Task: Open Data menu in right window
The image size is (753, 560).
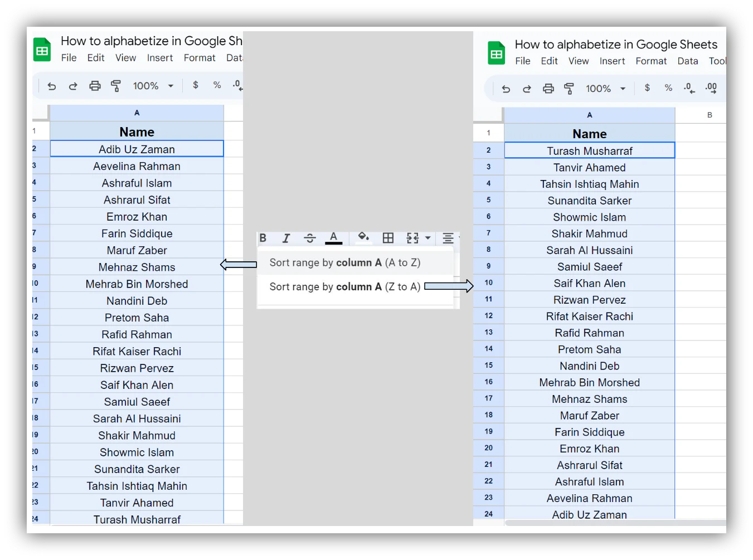Action: pos(688,61)
